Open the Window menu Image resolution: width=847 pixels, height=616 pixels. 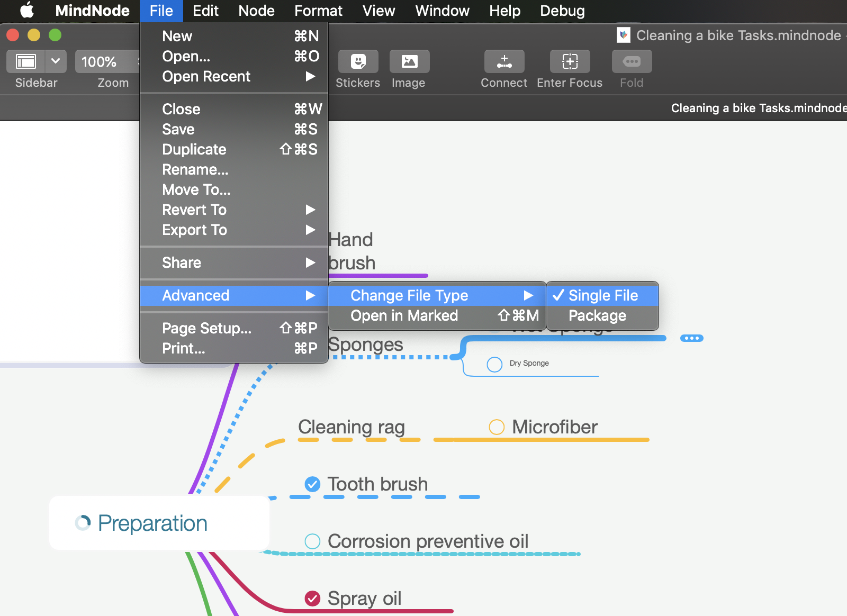point(442,11)
